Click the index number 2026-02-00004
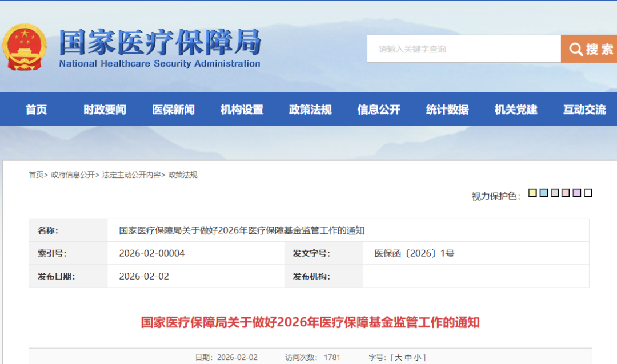The height and width of the screenshot is (364, 617). tap(152, 253)
